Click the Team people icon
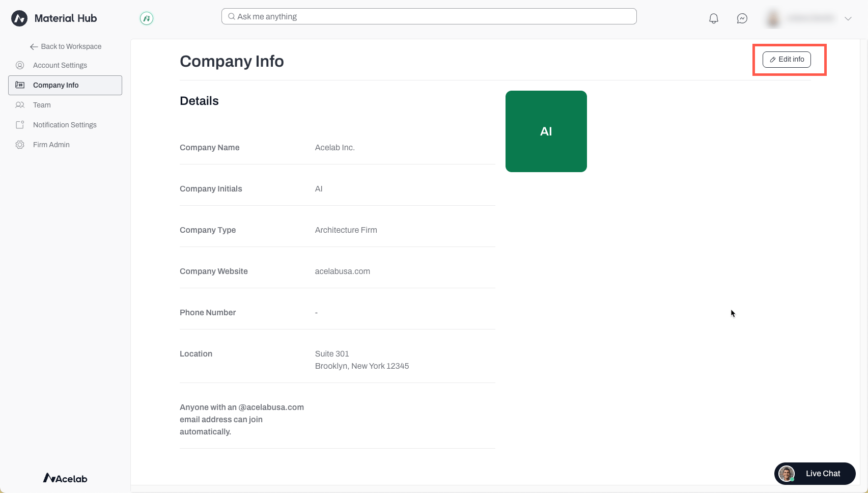The image size is (868, 493). (x=20, y=105)
